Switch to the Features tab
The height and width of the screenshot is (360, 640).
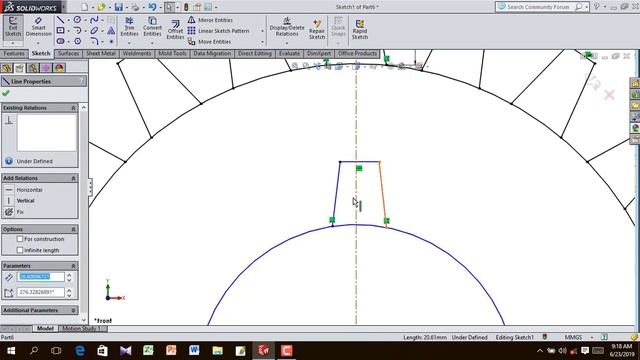pyautogui.click(x=14, y=53)
